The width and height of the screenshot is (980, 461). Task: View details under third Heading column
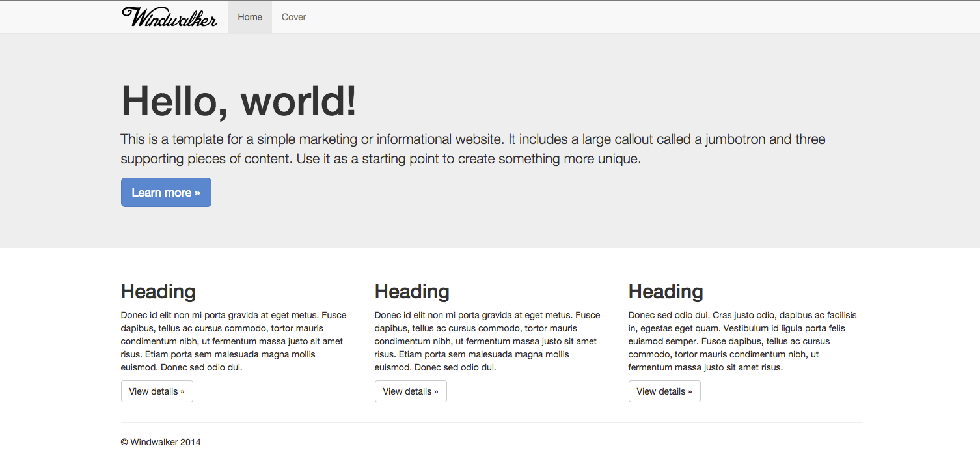click(x=664, y=391)
